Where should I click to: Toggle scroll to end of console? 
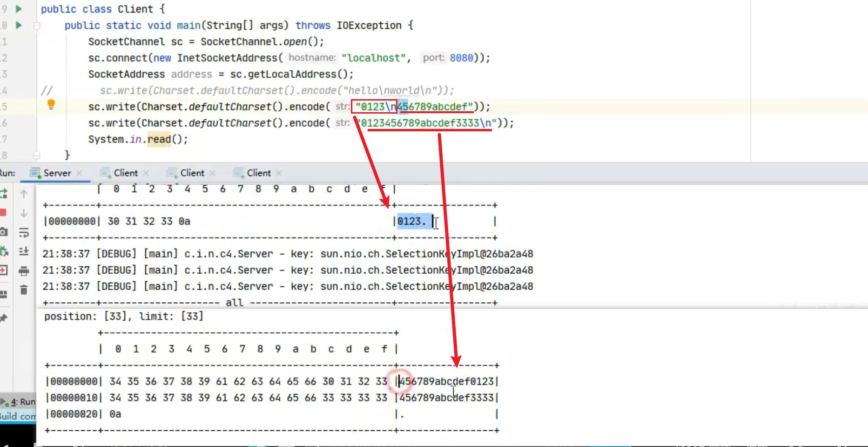click(24, 251)
